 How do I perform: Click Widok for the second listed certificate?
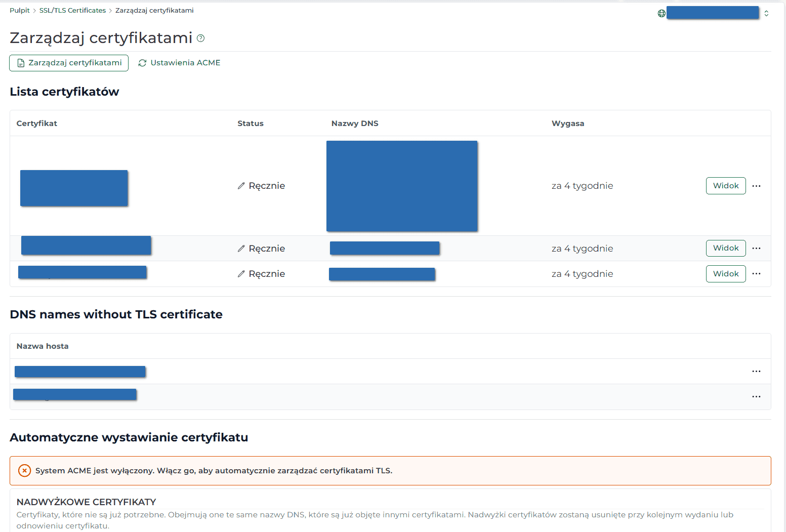[726, 248]
